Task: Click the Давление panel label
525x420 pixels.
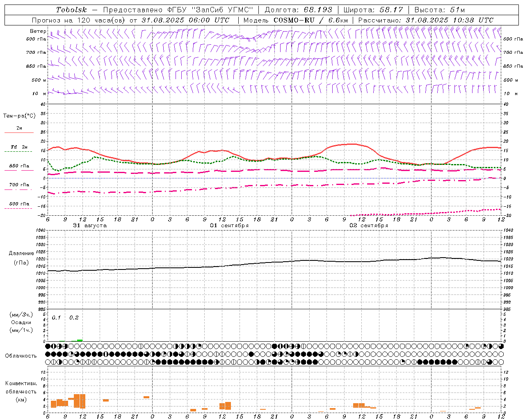Action: click(21, 253)
